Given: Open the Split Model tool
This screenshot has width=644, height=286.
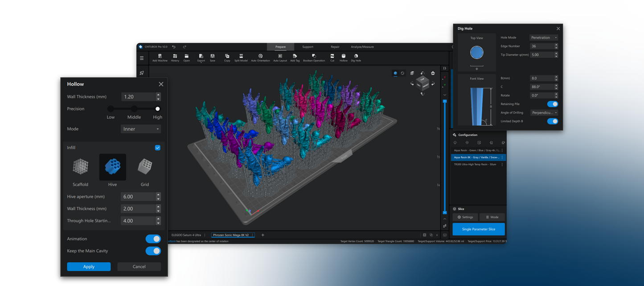Looking at the screenshot, I should [241, 56].
